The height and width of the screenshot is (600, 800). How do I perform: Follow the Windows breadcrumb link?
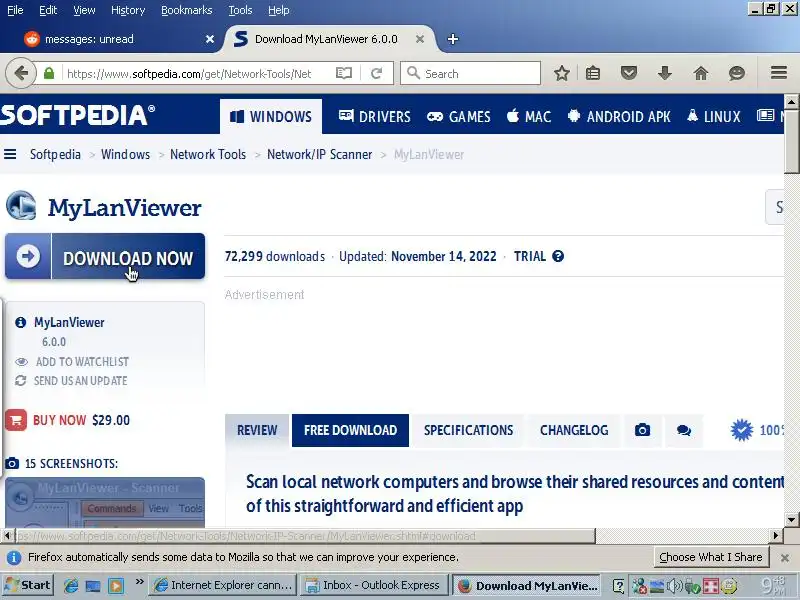click(126, 154)
